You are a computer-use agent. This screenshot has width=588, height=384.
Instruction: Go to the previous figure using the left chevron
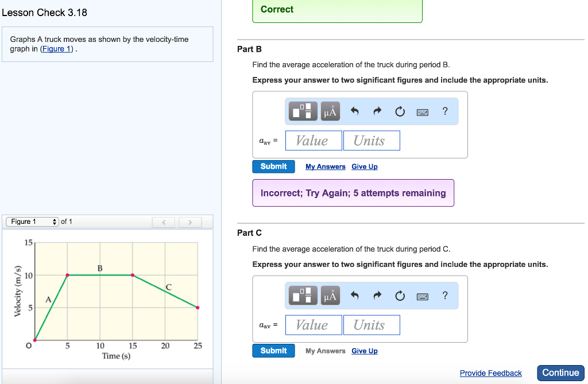[x=163, y=221]
